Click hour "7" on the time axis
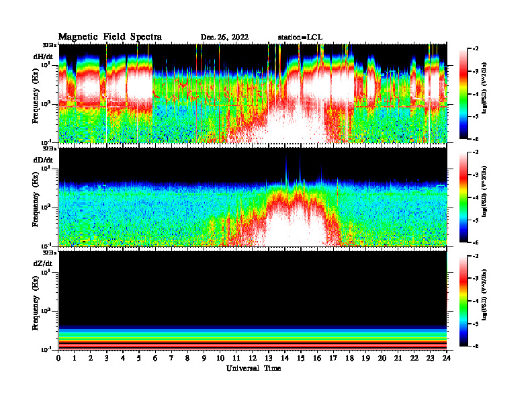The width and height of the screenshot is (532, 411). coord(171,358)
